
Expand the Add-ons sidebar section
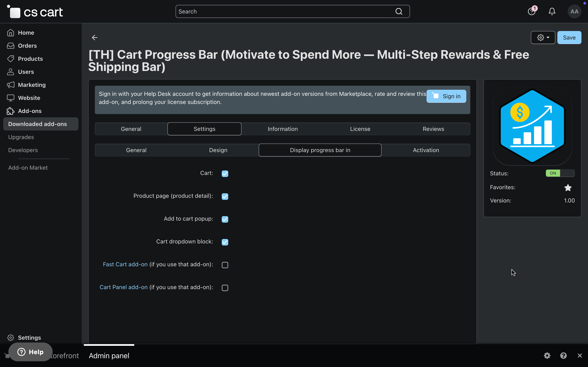point(30,111)
